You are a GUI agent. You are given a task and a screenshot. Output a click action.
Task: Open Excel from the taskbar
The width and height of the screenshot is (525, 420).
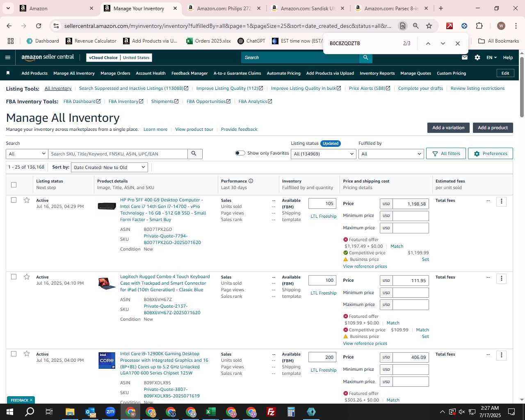210,412
